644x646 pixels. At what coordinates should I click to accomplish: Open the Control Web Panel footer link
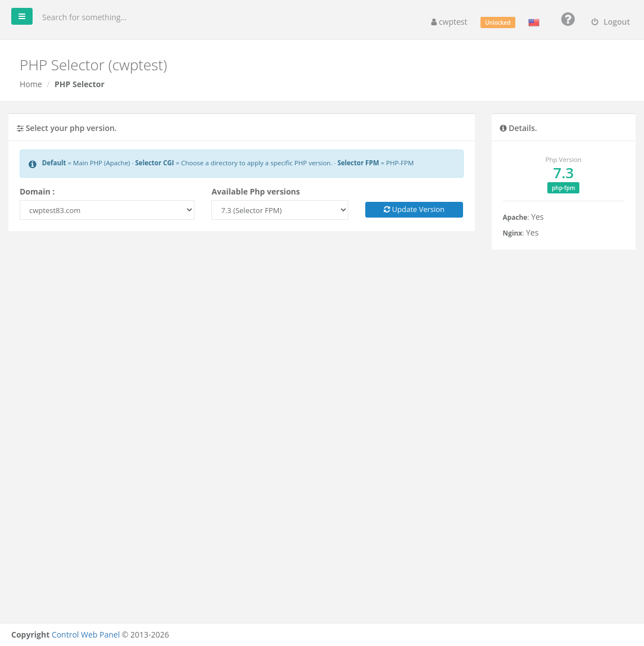click(85, 634)
